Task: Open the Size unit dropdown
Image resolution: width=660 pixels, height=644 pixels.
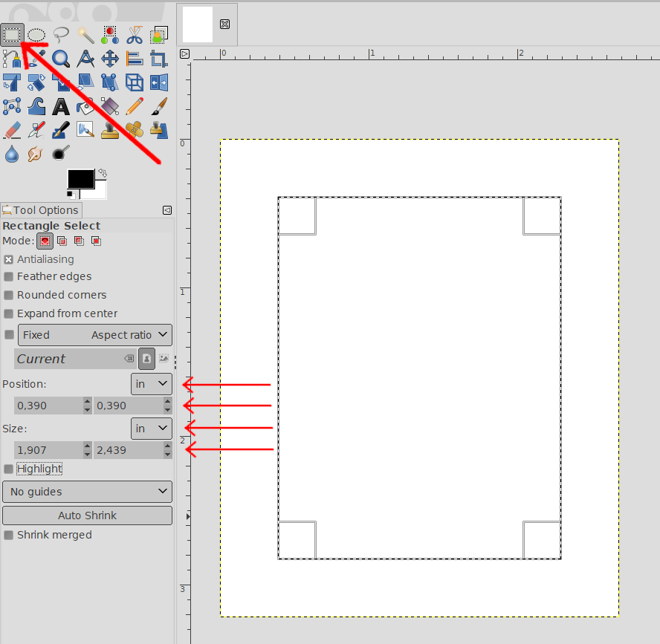Action: pos(152,429)
